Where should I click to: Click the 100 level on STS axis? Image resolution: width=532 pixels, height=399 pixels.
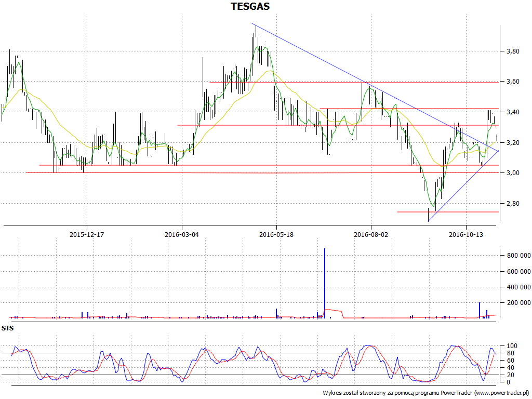click(512, 346)
